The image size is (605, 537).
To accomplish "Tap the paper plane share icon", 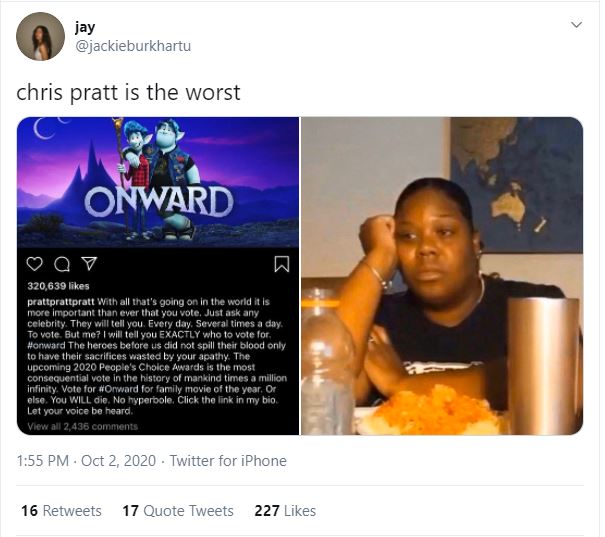I will click(x=89, y=263).
